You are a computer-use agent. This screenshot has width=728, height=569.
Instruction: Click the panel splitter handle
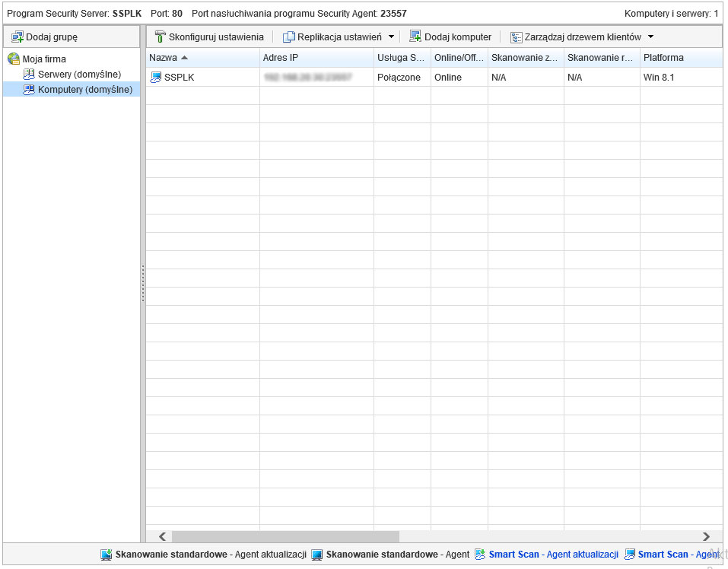[x=143, y=284]
